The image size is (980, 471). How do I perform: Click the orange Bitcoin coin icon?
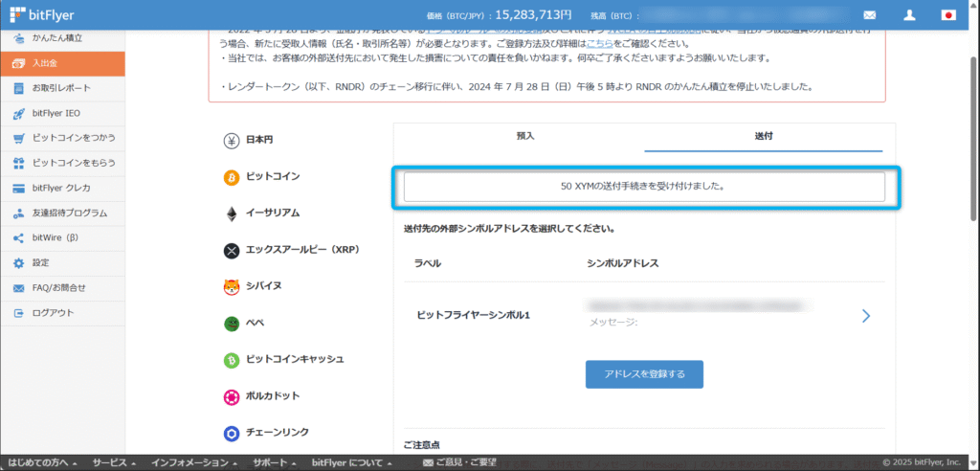click(232, 178)
